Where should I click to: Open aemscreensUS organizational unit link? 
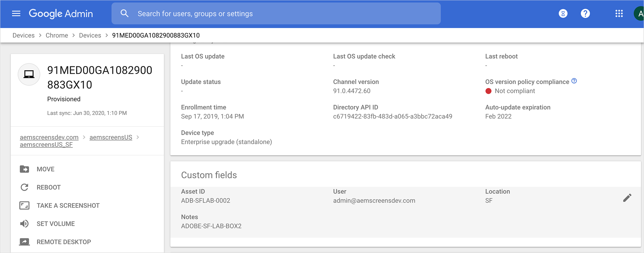(111, 137)
